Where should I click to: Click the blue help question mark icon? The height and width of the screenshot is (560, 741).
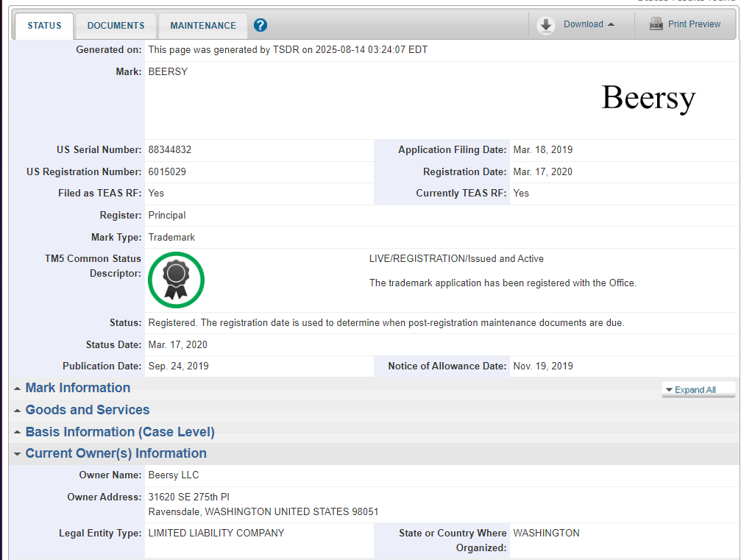260,26
